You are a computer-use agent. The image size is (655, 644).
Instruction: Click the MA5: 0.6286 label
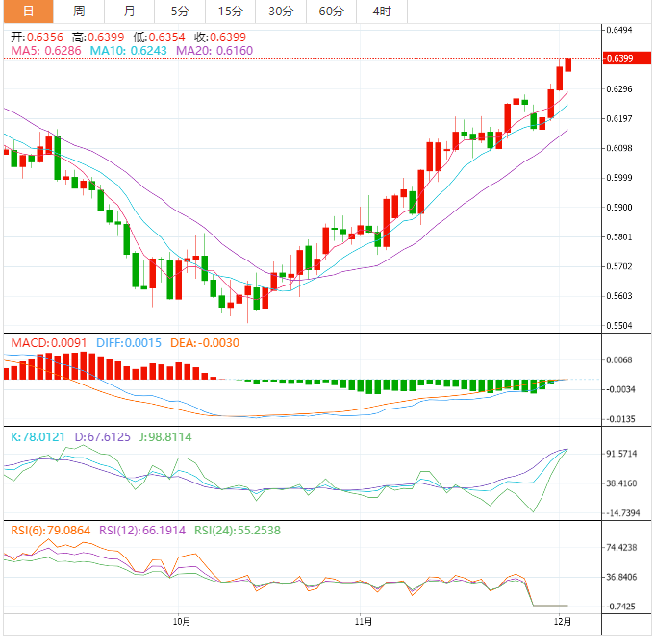46,51
